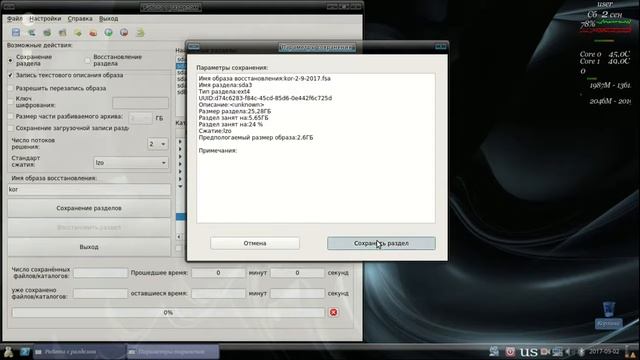640x360 pixels.
Task: Click the 0% progress bar
Action: click(168, 313)
